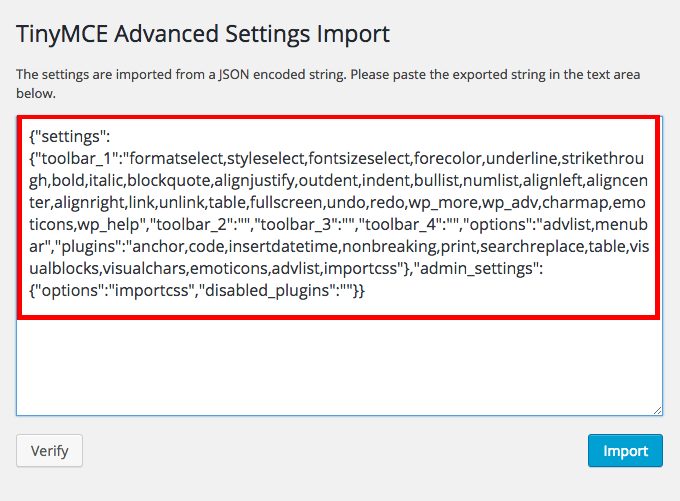680x501 pixels.
Task: Click the JSON encoded string description paragraph
Action: (328, 83)
